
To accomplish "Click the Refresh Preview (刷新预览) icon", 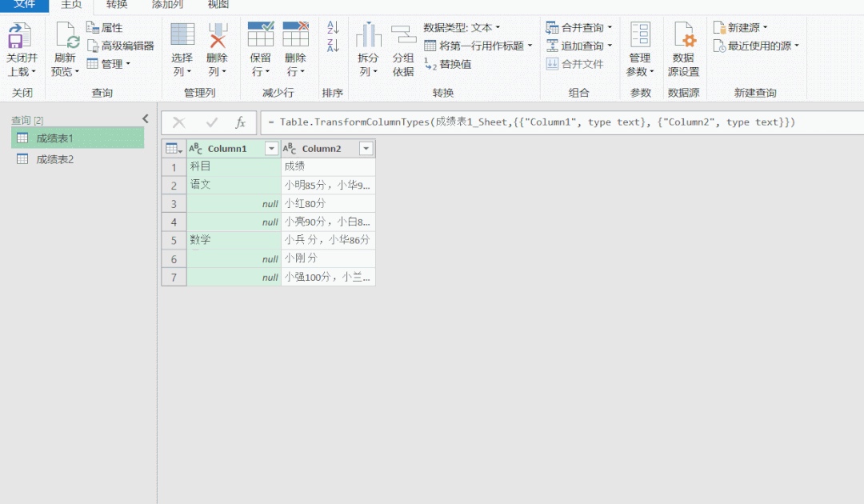I will (67, 36).
